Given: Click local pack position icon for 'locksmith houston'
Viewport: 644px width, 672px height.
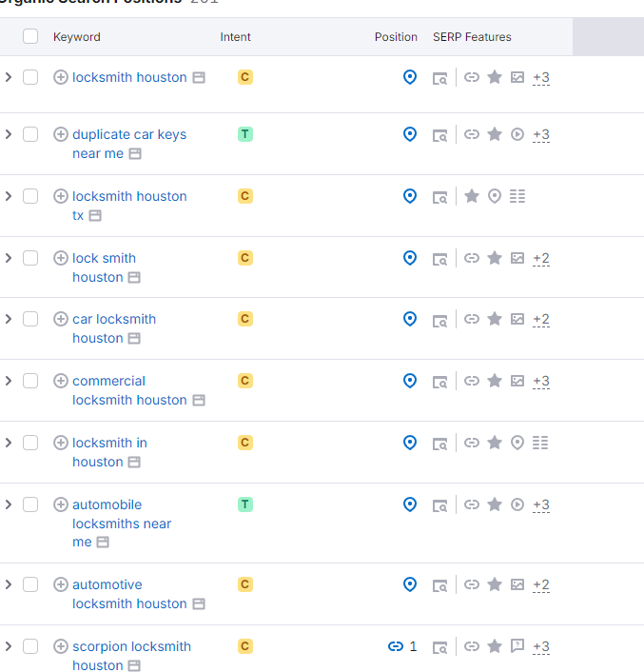Looking at the screenshot, I should tap(410, 77).
